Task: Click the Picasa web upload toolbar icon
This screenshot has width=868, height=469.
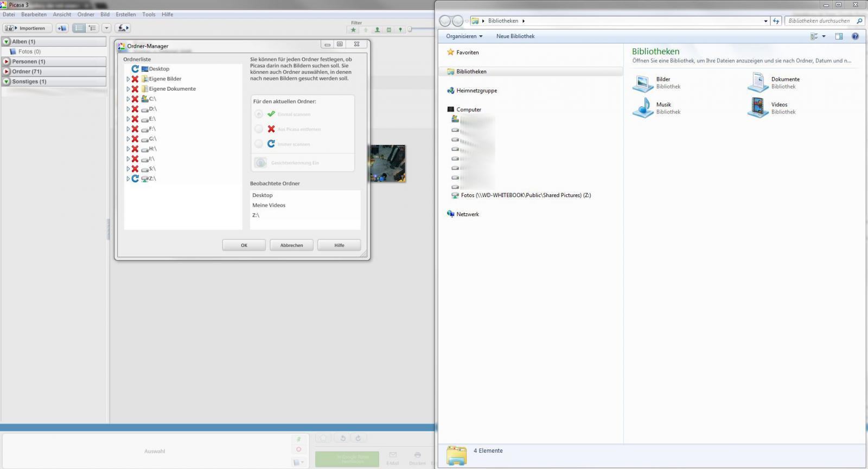Action: [123, 28]
